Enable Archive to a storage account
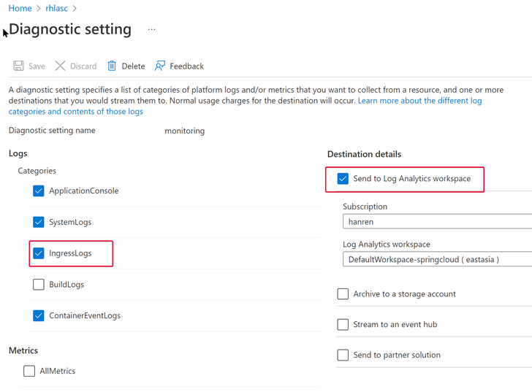Image resolution: width=532 pixels, height=392 pixels. (x=343, y=294)
